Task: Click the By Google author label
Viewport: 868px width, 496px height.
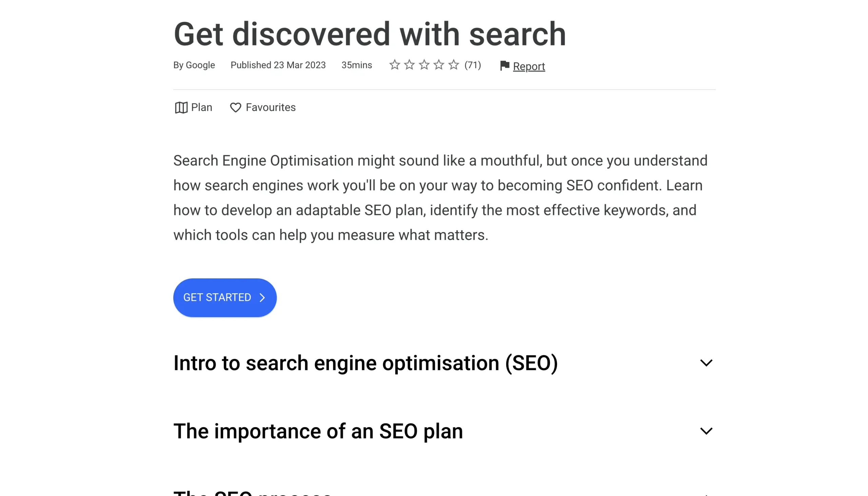Action: (194, 65)
